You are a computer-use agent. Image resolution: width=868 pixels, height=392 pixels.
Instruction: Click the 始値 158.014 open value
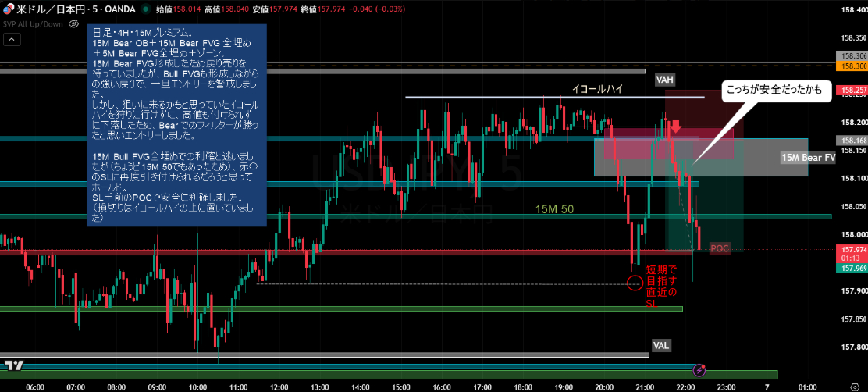click(187, 9)
